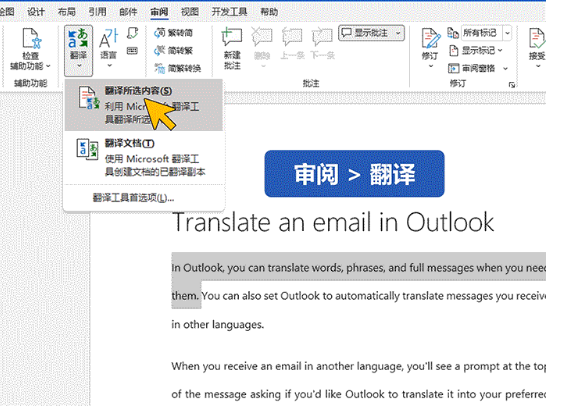Click the line 'You can also set Outlook to automatically'

374,296
